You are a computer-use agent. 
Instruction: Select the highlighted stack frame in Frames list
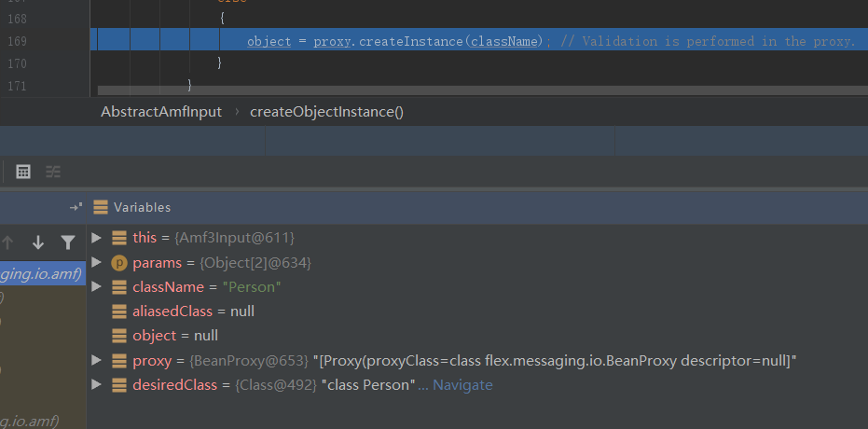coord(41,273)
